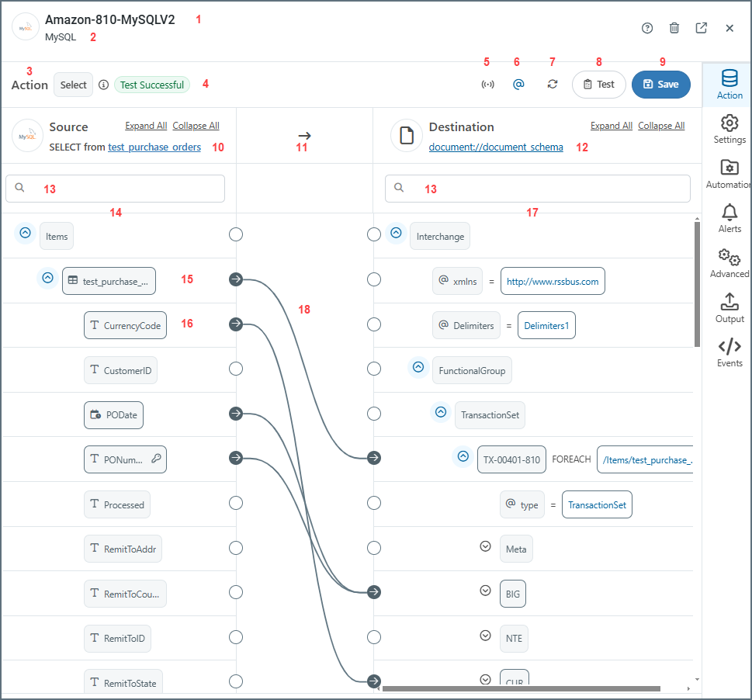The height and width of the screenshot is (700, 752).
Task: Collapse the Items source node
Action: click(26, 233)
